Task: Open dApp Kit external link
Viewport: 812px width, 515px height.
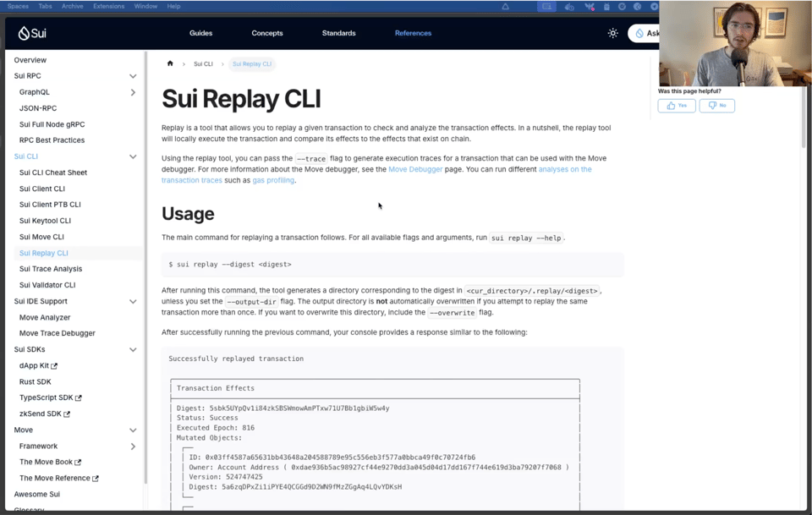Action: [x=38, y=365]
